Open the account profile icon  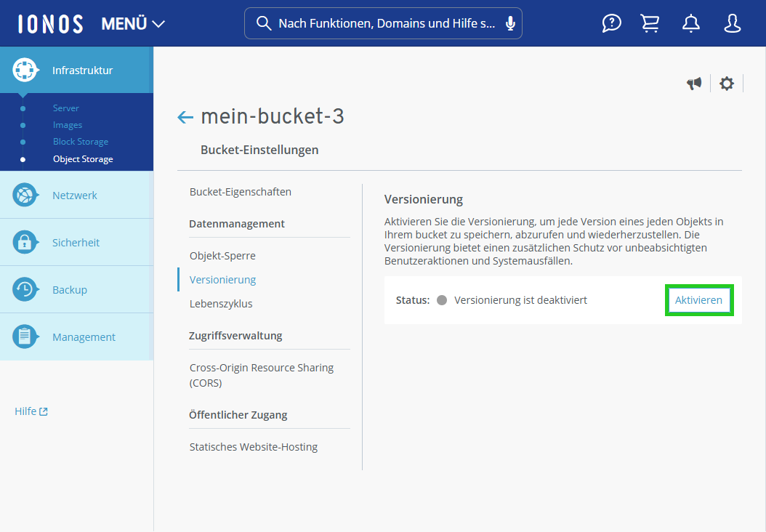click(x=732, y=23)
